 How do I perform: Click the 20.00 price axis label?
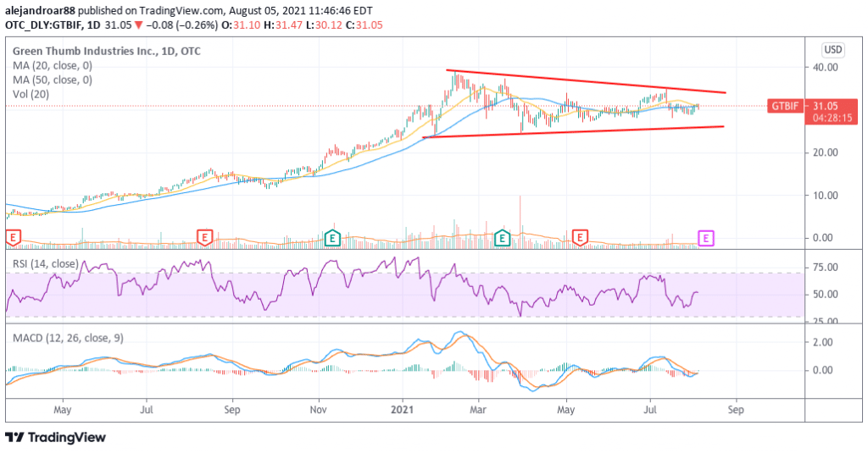tap(825, 152)
